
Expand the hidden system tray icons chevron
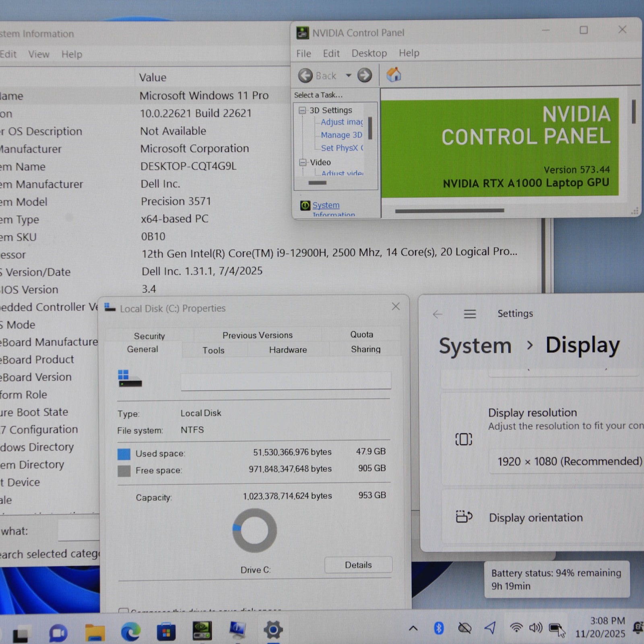click(x=413, y=628)
